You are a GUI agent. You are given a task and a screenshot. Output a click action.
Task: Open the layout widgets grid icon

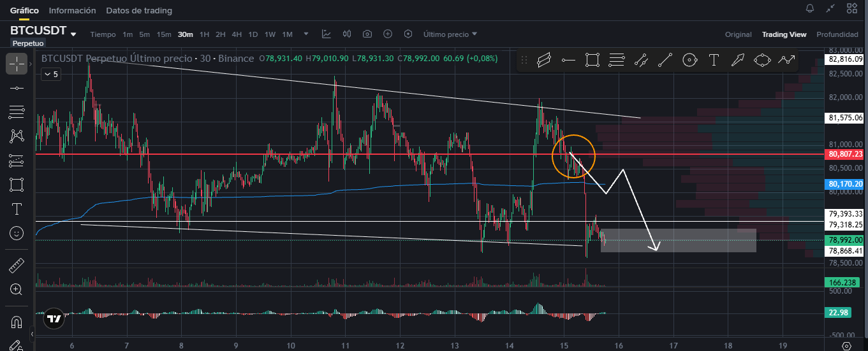851,8
